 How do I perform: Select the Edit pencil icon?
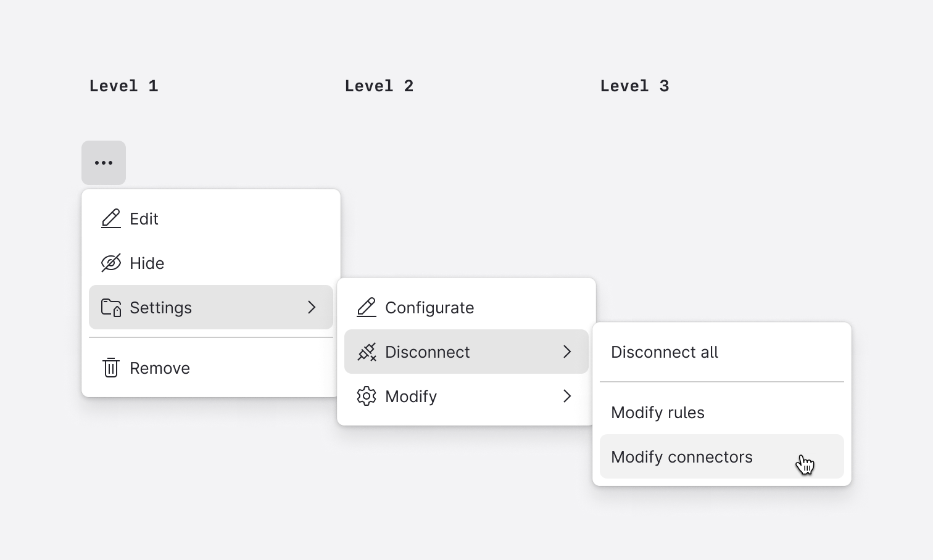click(110, 218)
